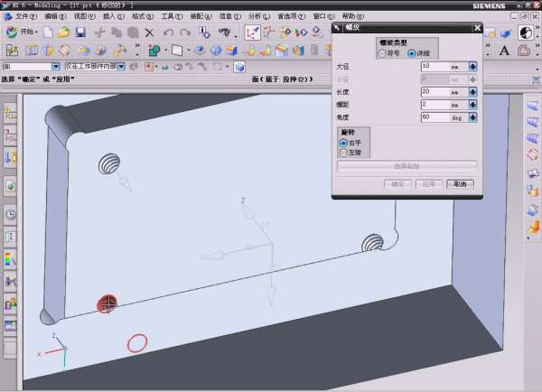Click the Undo arrow icon

(x=168, y=33)
